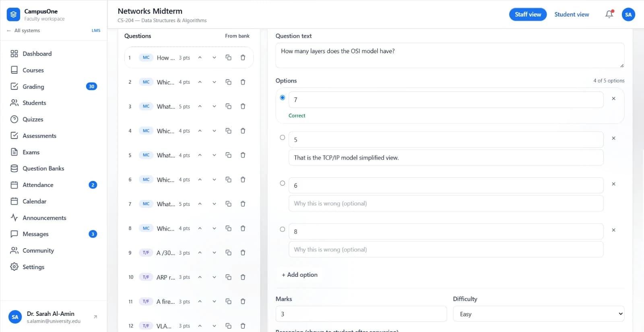Viewport: 644px width, 332px height.
Task: Delete question 7 with trash icon
Action: point(243,204)
